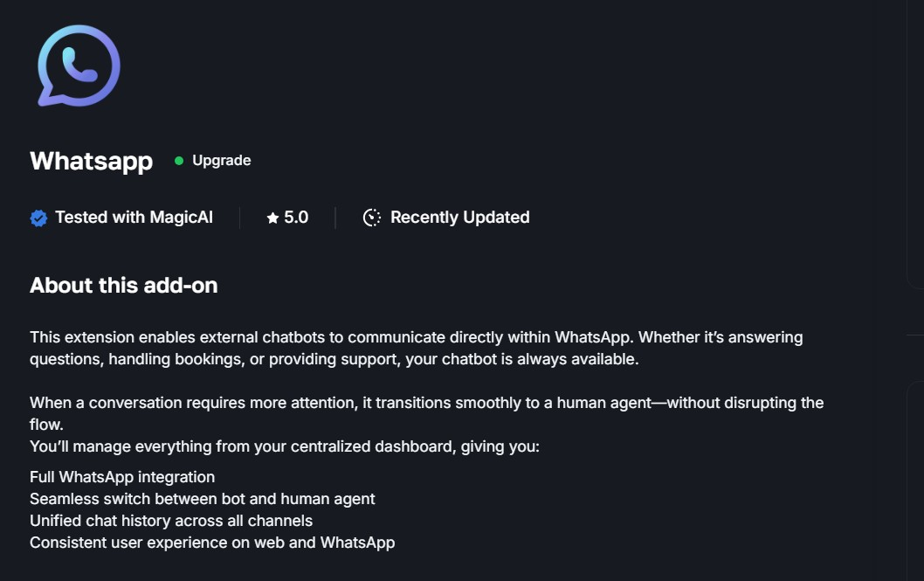The width and height of the screenshot is (924, 581).
Task: Click the Full WhatsApp integration line
Action: (122, 477)
